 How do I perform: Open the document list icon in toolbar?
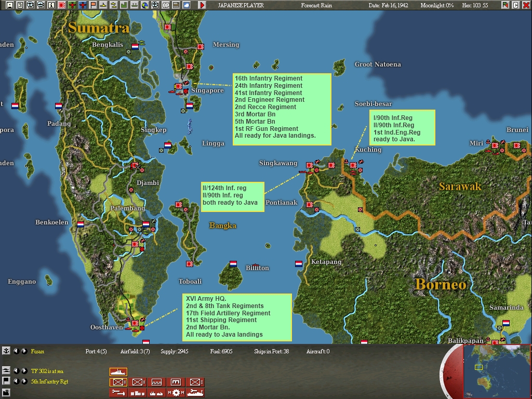coord(20,5)
